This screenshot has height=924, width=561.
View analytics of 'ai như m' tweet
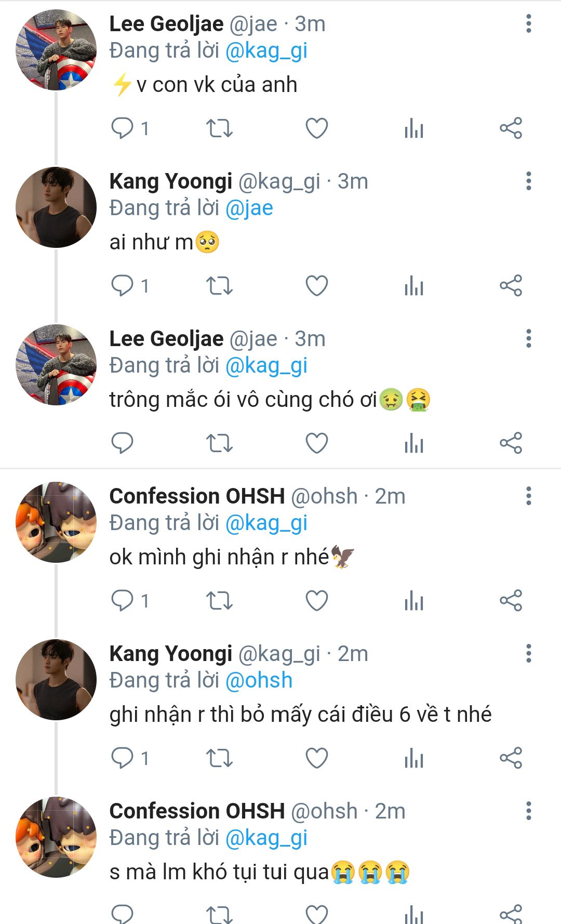[414, 286]
